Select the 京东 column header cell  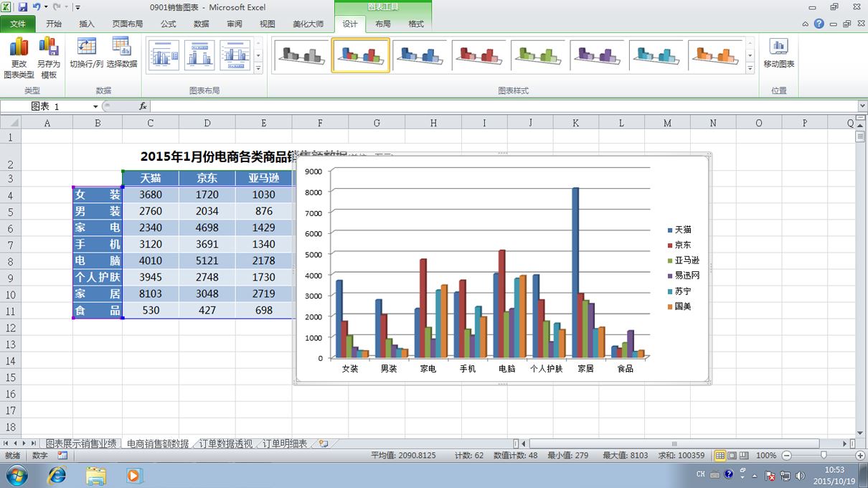[207, 178]
